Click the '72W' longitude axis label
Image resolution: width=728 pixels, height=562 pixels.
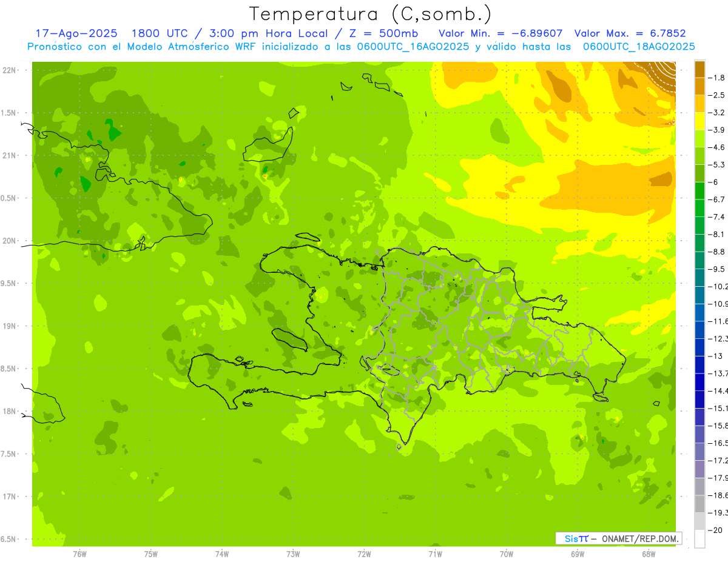click(365, 554)
